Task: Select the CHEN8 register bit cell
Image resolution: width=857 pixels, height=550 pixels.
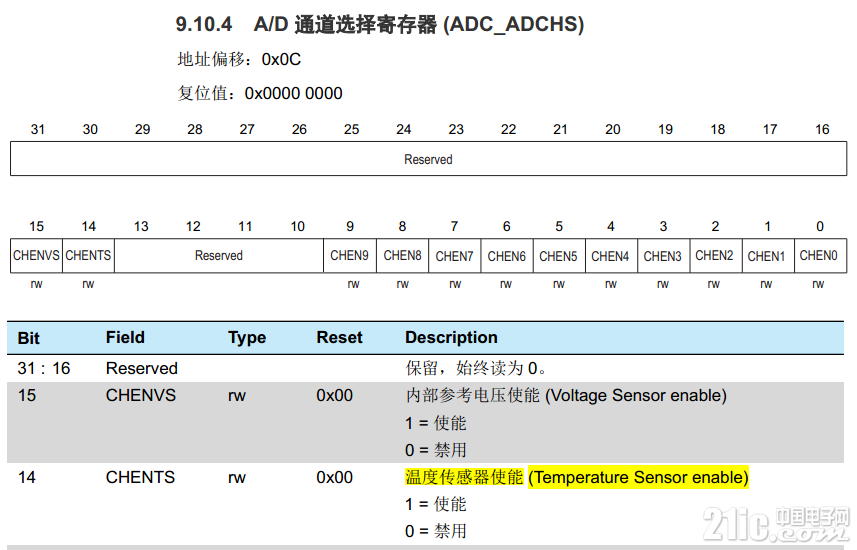Action: pyautogui.click(x=402, y=255)
